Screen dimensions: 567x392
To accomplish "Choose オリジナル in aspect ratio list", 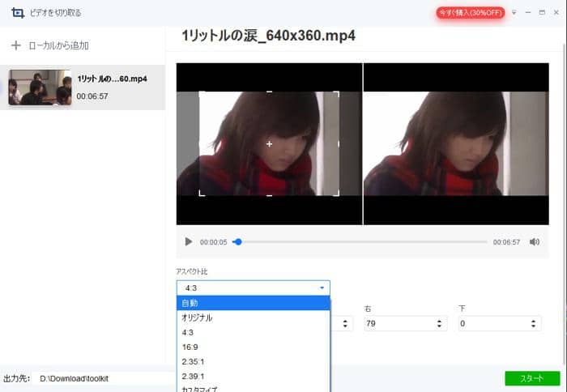I will click(x=253, y=317).
